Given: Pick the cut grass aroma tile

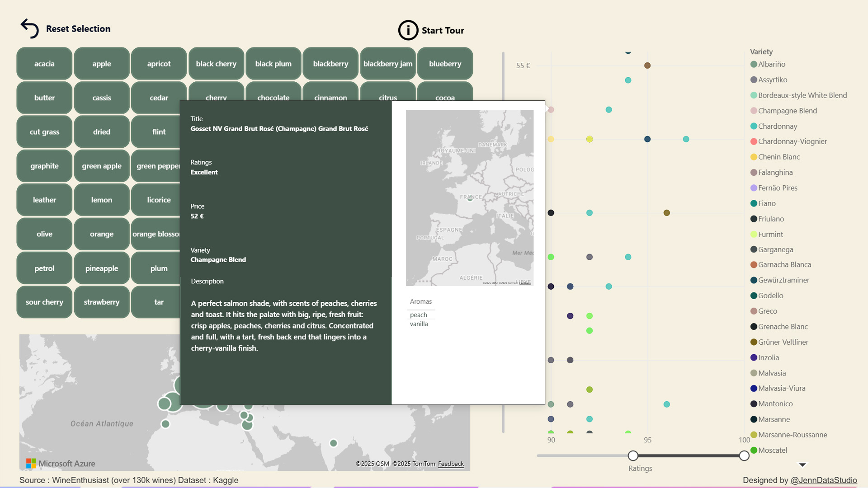Looking at the screenshot, I should point(44,132).
